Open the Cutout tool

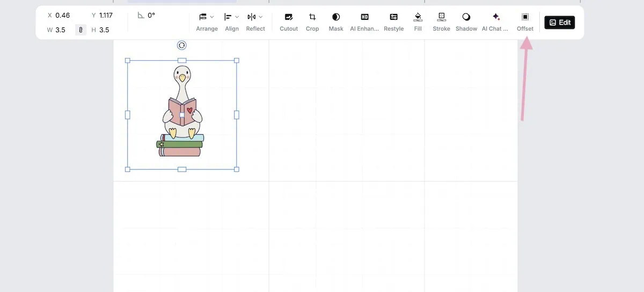coord(289,22)
